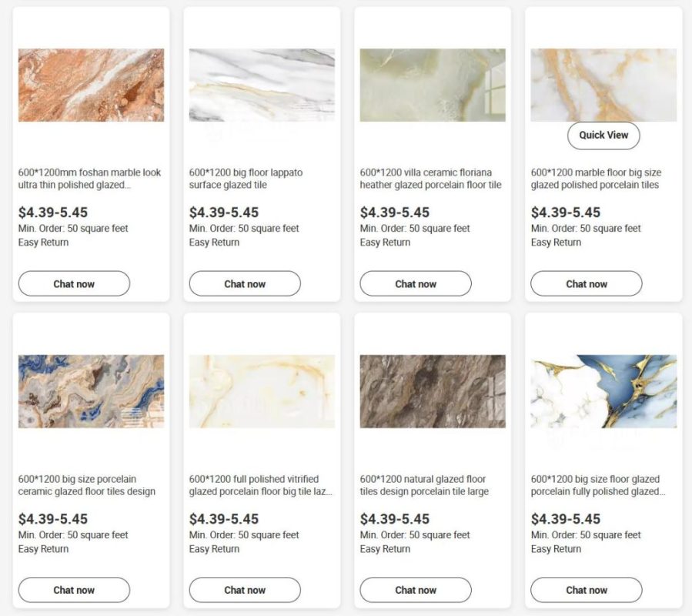Open Quick View on the marble floor tile
The image size is (692, 616).
[603, 136]
